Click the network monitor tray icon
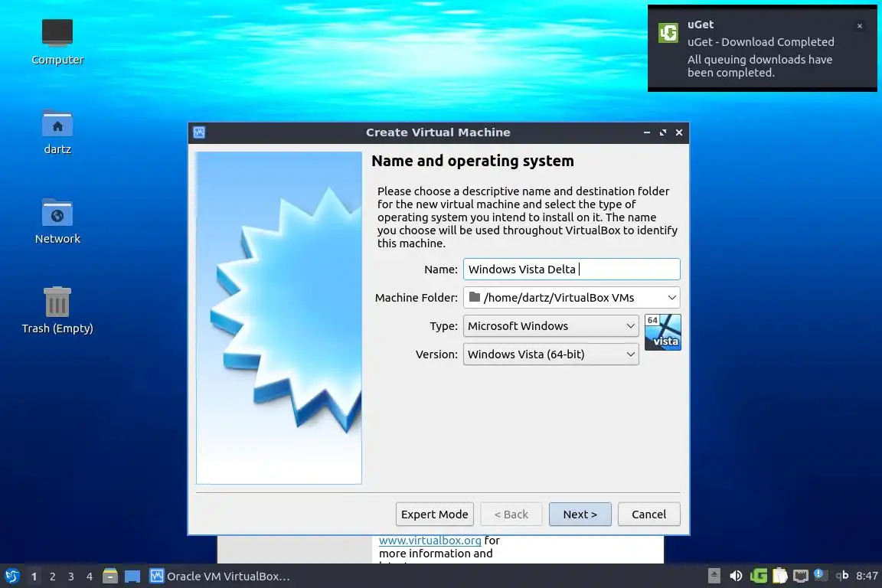Image resolution: width=882 pixels, height=588 pixels. pyautogui.click(x=800, y=576)
